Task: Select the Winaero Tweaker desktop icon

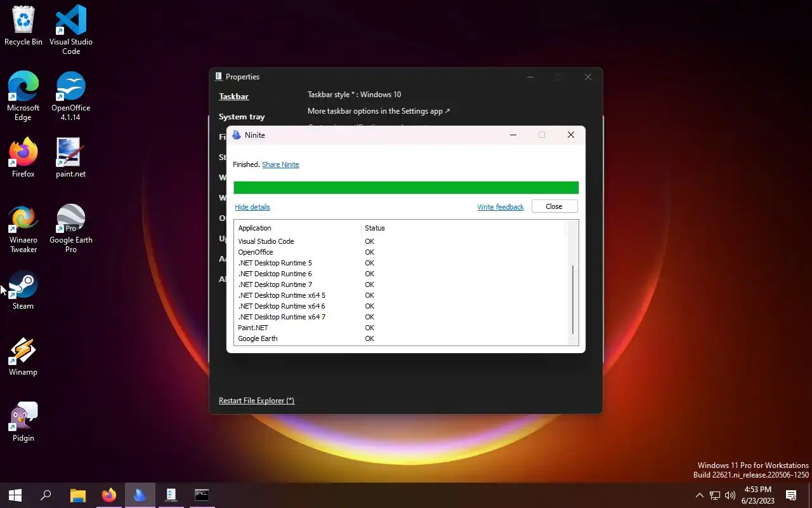Action: [23, 229]
